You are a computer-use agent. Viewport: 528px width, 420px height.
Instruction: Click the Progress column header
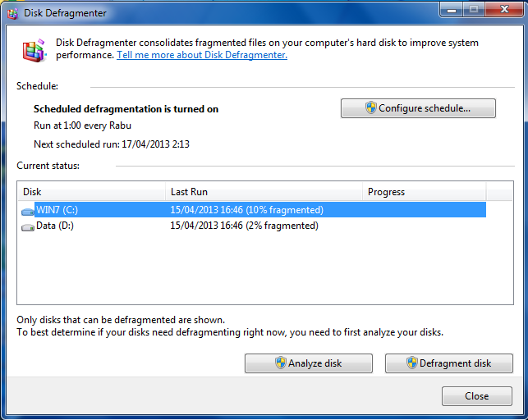(x=423, y=192)
